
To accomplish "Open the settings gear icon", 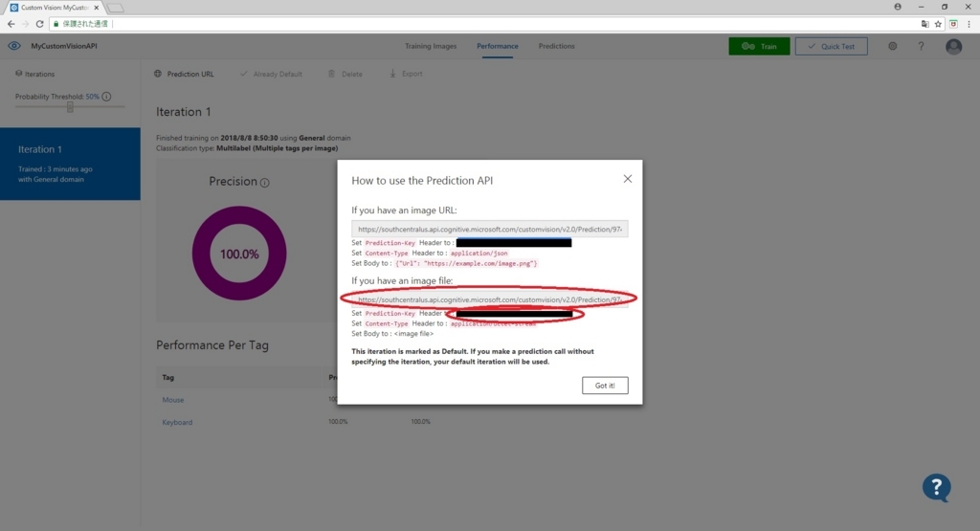I will (x=893, y=46).
